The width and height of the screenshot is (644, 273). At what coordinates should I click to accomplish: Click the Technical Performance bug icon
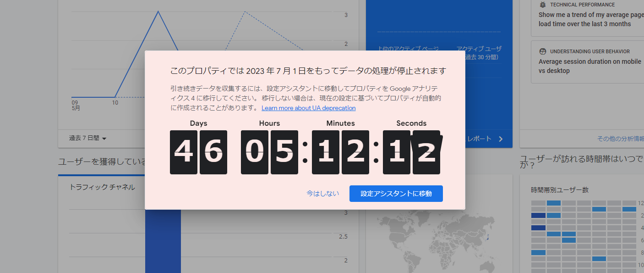pos(542,5)
